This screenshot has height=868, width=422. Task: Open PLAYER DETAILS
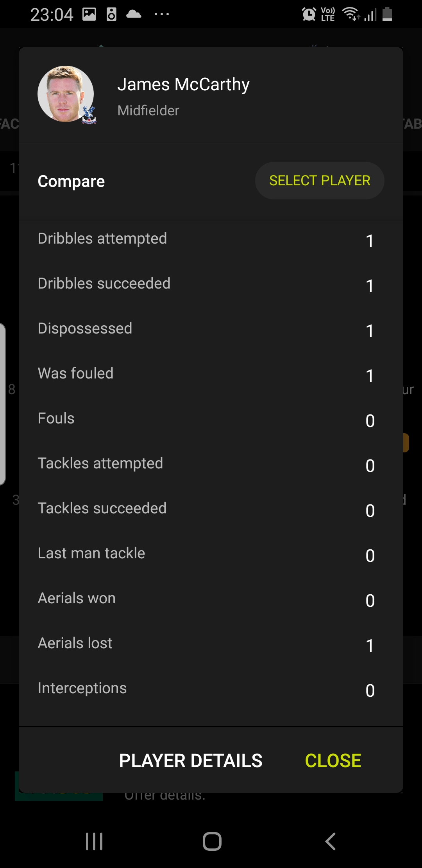191,760
